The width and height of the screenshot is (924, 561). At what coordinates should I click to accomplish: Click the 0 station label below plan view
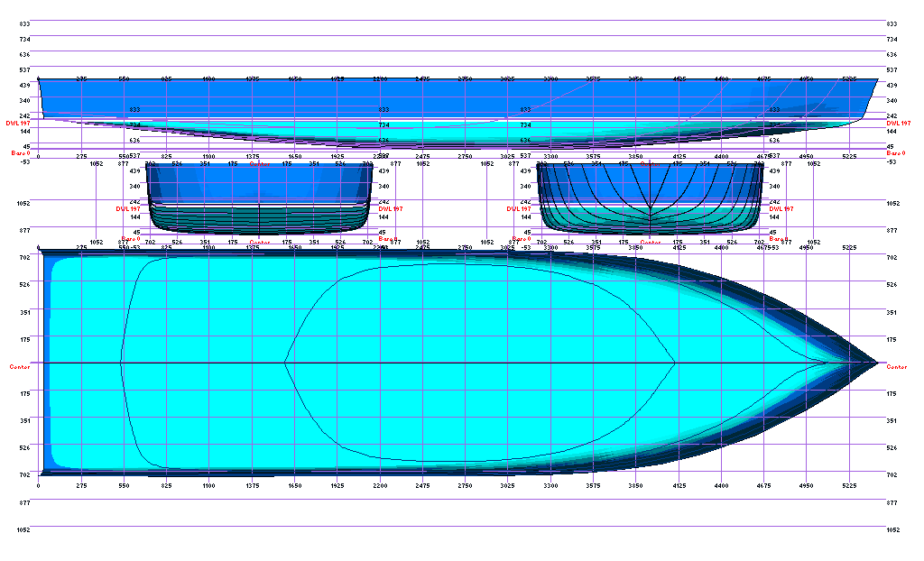39,485
